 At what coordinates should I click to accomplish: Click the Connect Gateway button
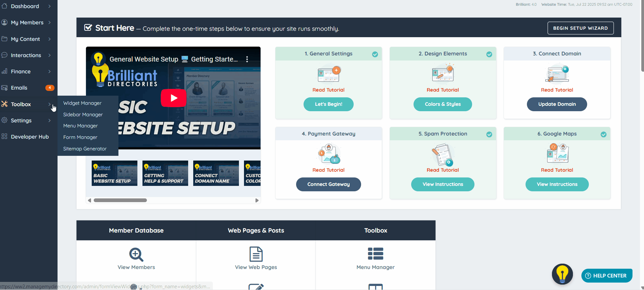[329, 184]
